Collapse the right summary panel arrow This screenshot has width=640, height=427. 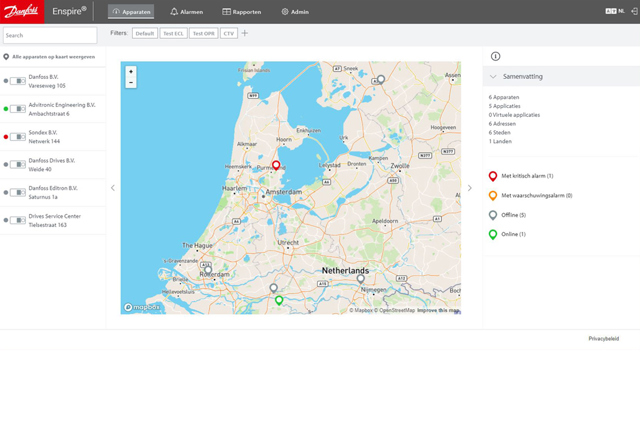[470, 188]
